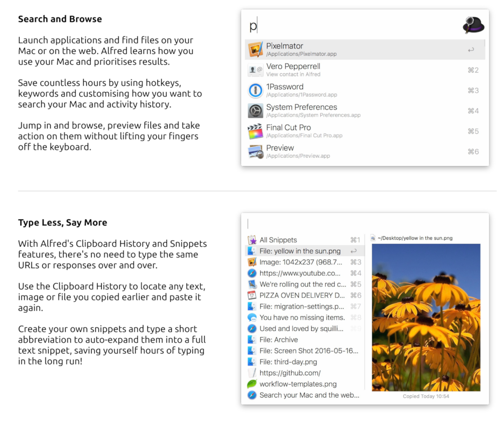Screen dimensions: 504x424
Task: Click the green leaf workflow-templates.png icon
Action: pyautogui.click(x=252, y=384)
